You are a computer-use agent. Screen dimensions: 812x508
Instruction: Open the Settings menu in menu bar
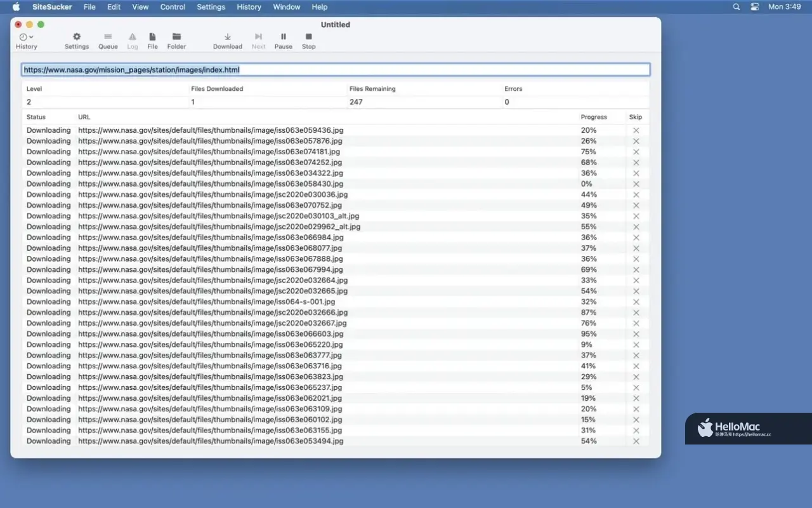211,7
